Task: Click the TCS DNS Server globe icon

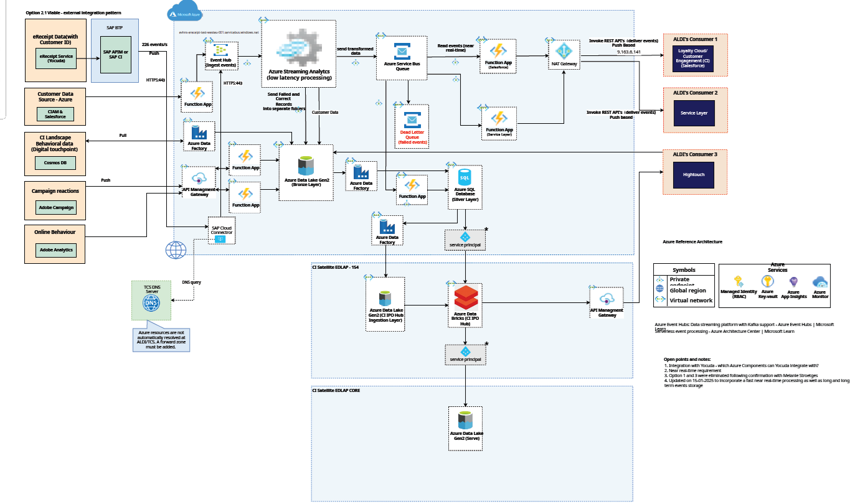Action: (x=151, y=303)
